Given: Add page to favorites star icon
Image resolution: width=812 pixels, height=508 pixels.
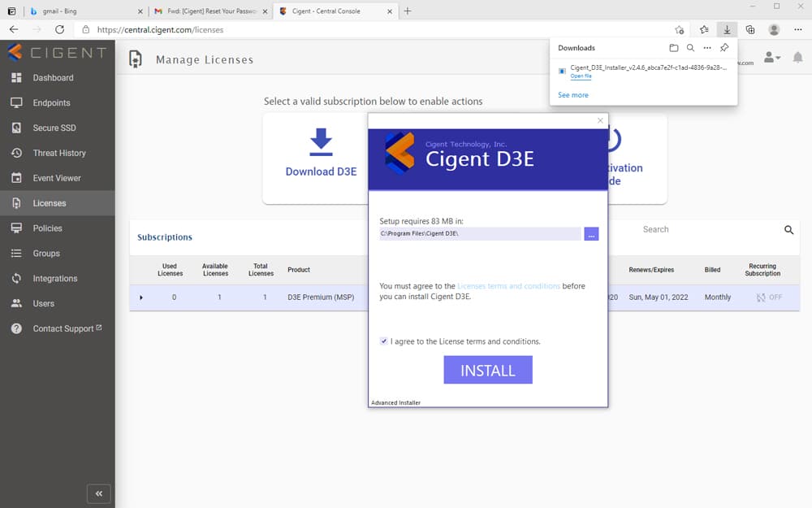Looking at the screenshot, I should coord(680,29).
